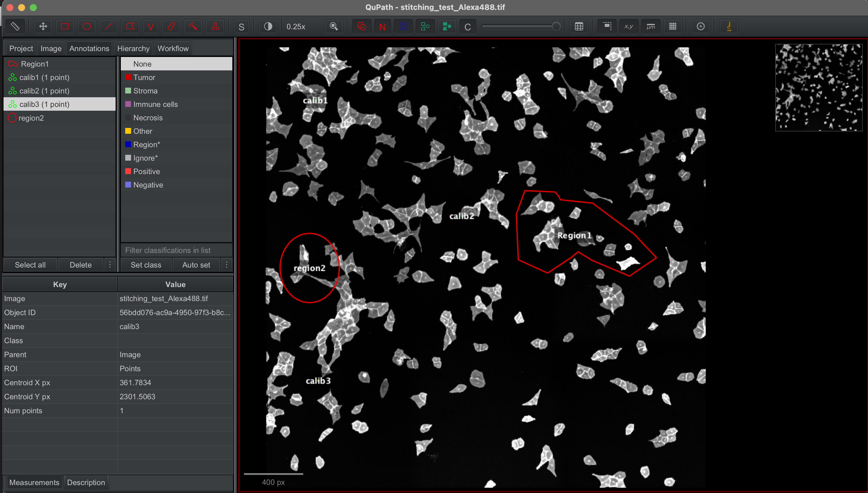Switch to the Image tab
This screenshot has height=493, width=868.
[51, 48]
